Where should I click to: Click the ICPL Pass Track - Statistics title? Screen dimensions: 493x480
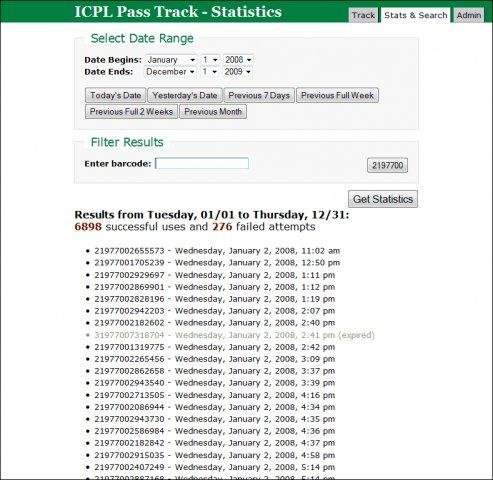[178, 12]
